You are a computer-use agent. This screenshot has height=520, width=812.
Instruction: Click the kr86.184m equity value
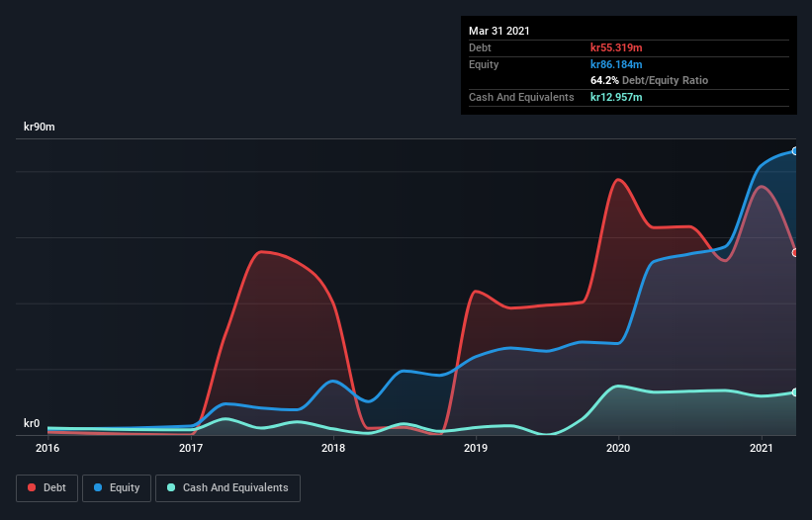point(616,64)
